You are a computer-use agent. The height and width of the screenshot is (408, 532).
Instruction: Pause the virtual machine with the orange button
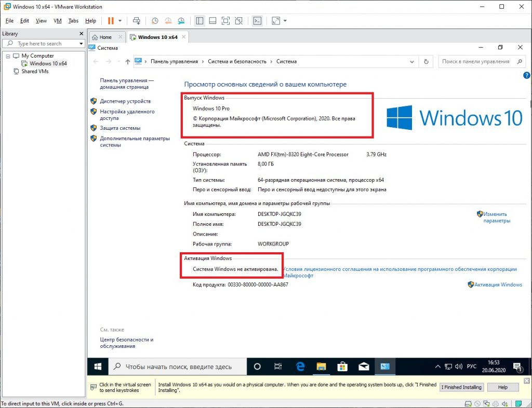(111, 21)
